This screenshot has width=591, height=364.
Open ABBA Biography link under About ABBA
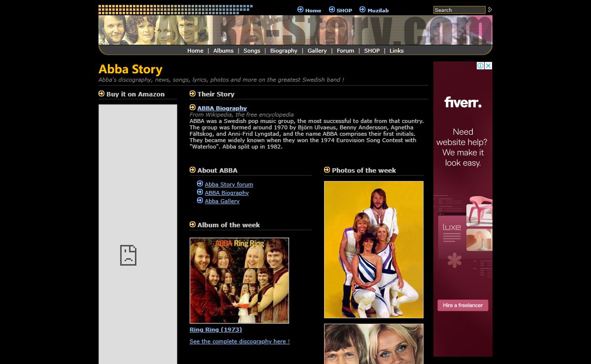[x=227, y=193]
